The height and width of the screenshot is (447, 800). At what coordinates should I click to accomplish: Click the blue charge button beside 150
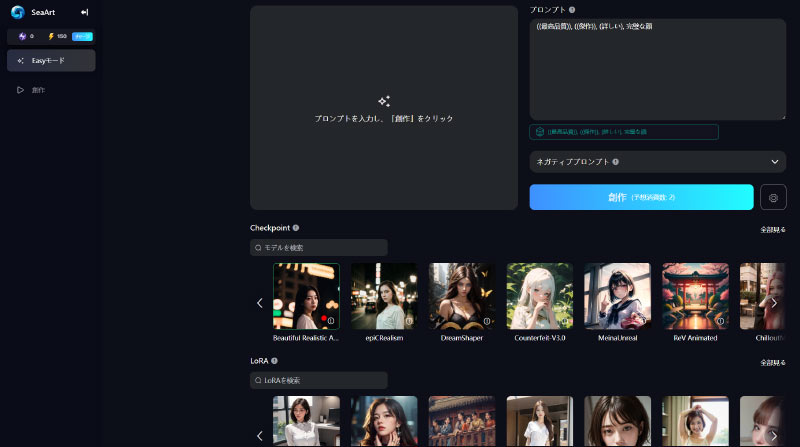tap(82, 36)
